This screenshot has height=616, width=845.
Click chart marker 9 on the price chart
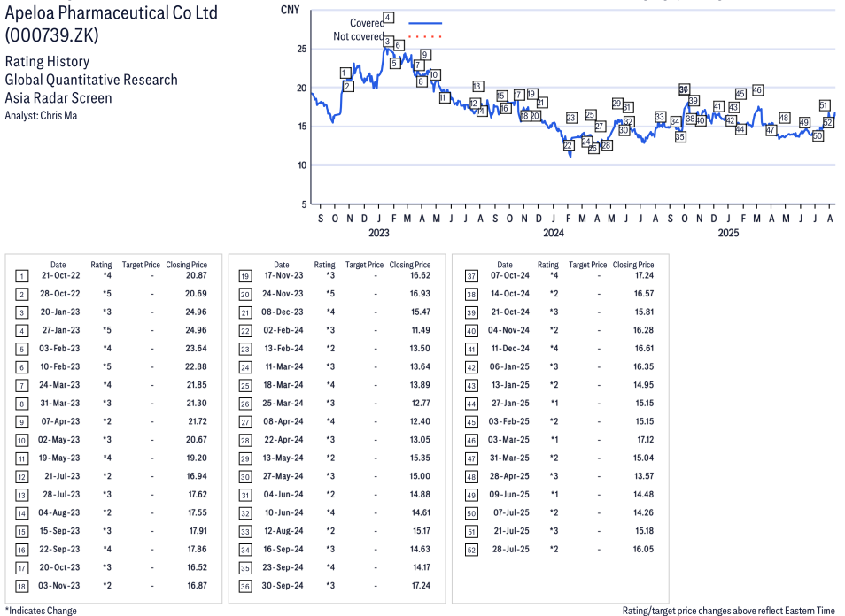424,54
